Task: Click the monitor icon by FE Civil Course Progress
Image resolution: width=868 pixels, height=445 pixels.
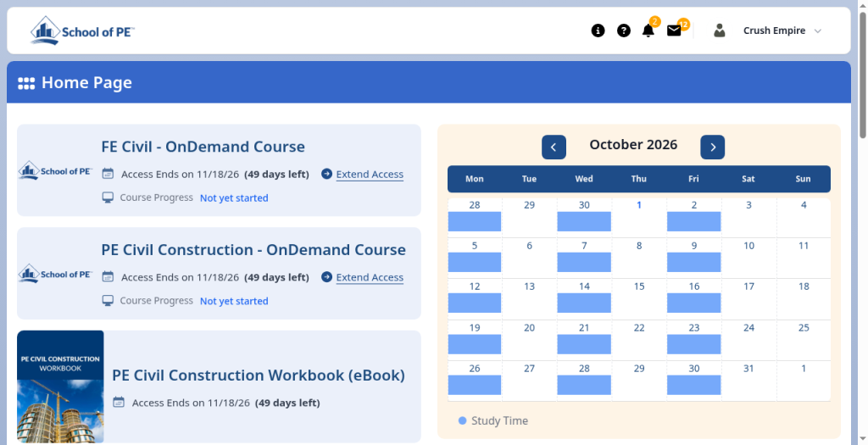Action: pyautogui.click(x=108, y=197)
